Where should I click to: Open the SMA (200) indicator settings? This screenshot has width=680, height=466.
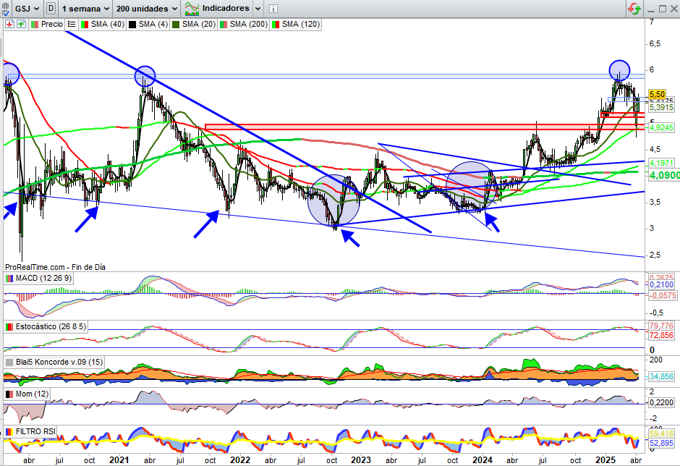pos(248,24)
